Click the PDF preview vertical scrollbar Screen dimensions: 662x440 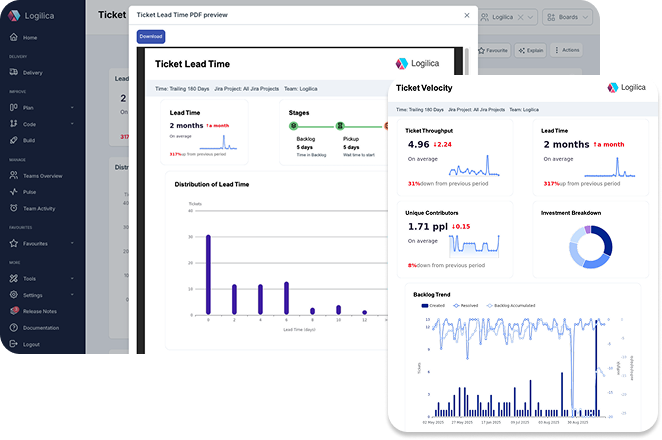point(467,61)
